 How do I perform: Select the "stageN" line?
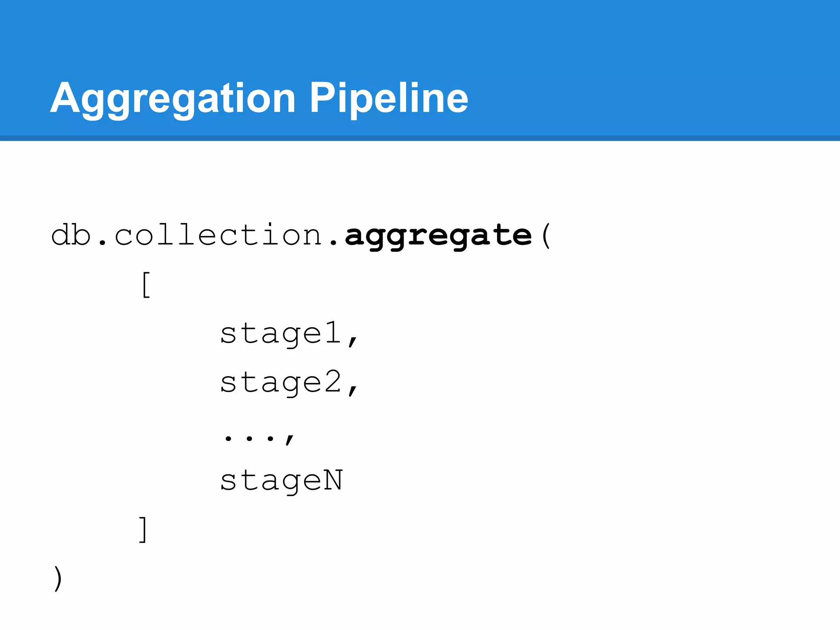pyautogui.click(x=281, y=481)
